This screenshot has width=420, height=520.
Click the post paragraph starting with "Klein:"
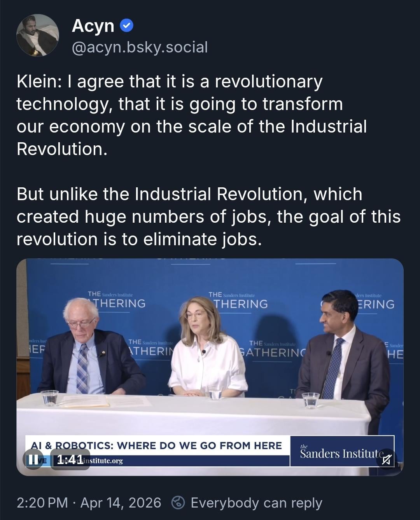(191, 115)
